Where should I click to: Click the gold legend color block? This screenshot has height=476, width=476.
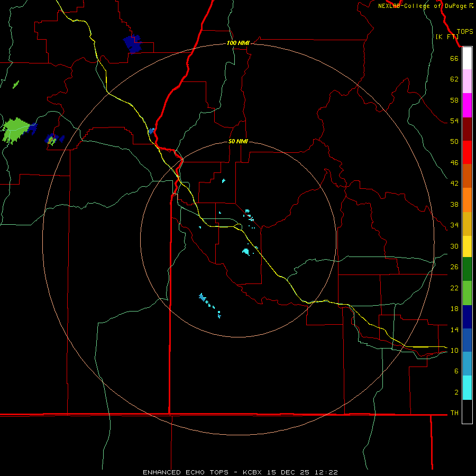click(x=467, y=224)
